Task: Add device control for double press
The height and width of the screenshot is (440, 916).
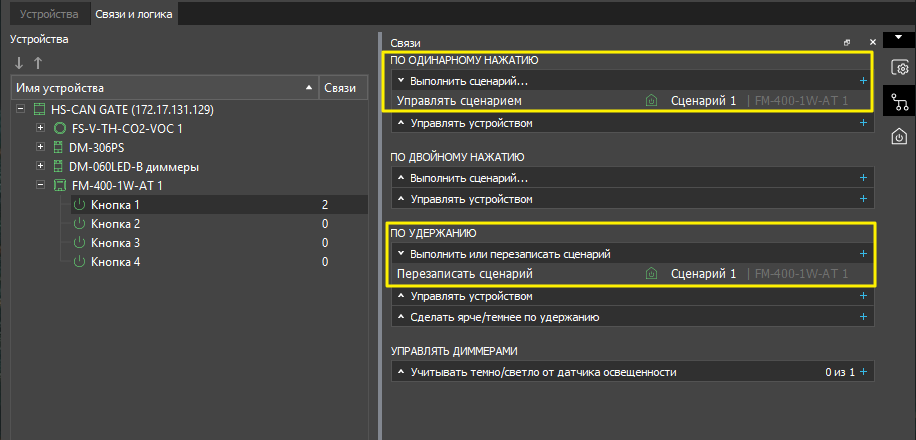Action: [863, 199]
